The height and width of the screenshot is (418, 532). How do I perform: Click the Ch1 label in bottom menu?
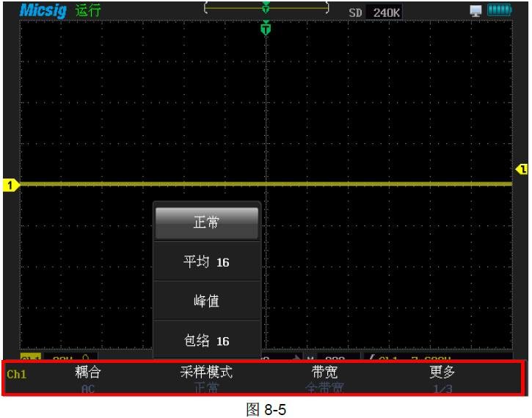click(x=16, y=375)
